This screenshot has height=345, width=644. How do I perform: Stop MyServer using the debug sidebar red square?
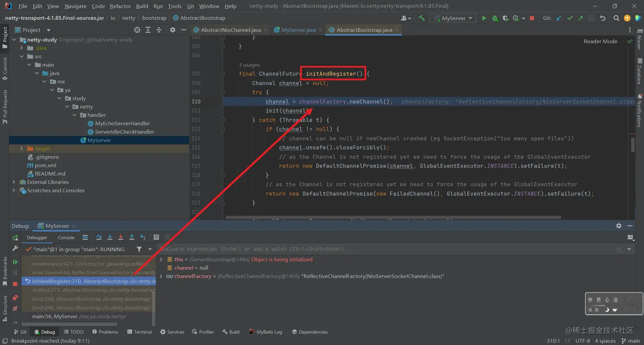[15, 284]
